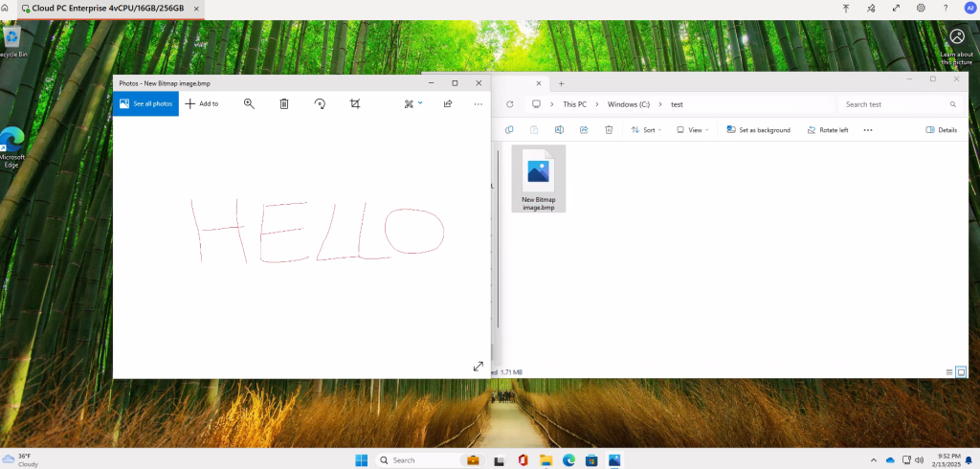This screenshot has height=469, width=980.
Task: Click the AJ account avatar
Action: point(970,8)
